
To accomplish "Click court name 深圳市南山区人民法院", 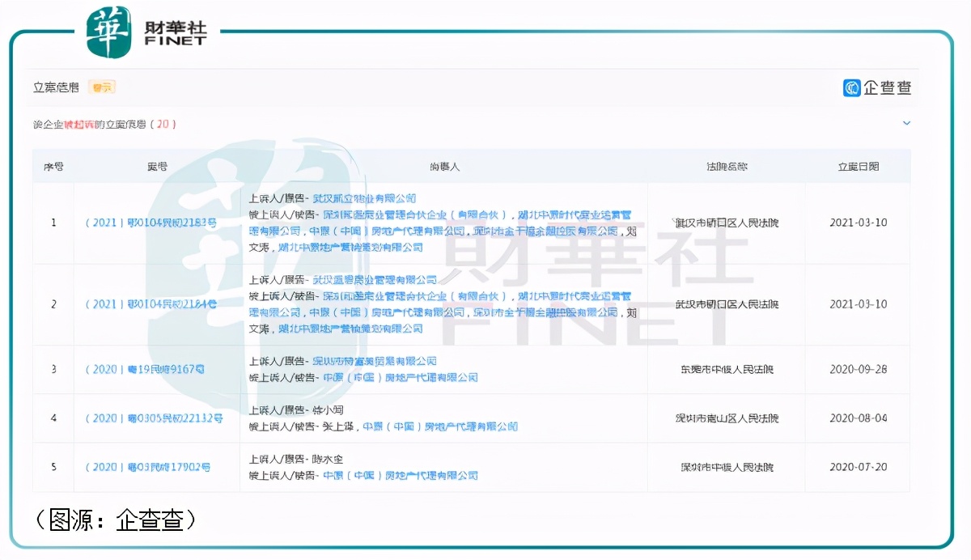I will (727, 418).
